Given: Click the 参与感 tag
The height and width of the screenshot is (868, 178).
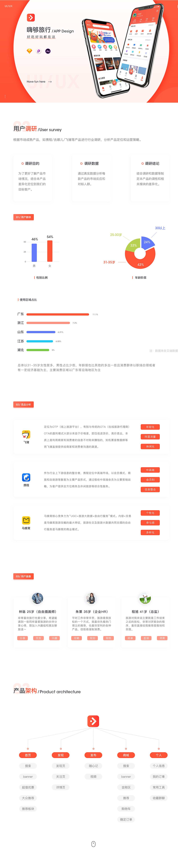Looking at the screenshot, I should pyautogui.click(x=150, y=523).
